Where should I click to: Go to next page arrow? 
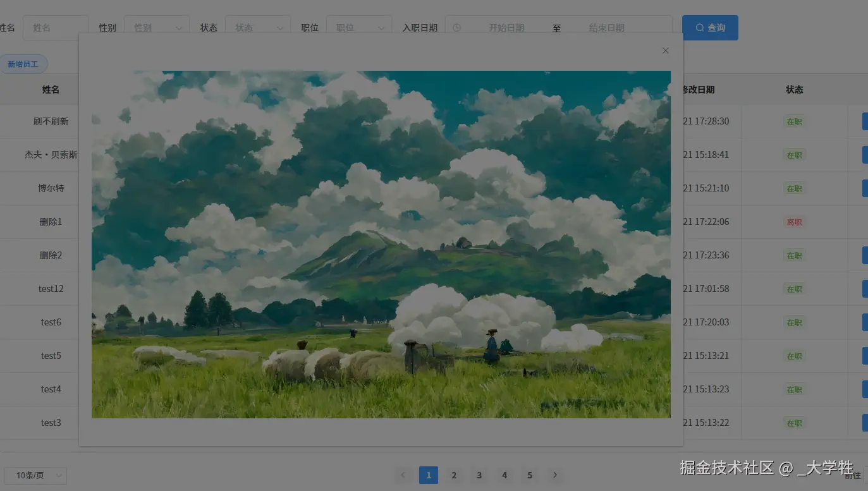tap(555, 475)
